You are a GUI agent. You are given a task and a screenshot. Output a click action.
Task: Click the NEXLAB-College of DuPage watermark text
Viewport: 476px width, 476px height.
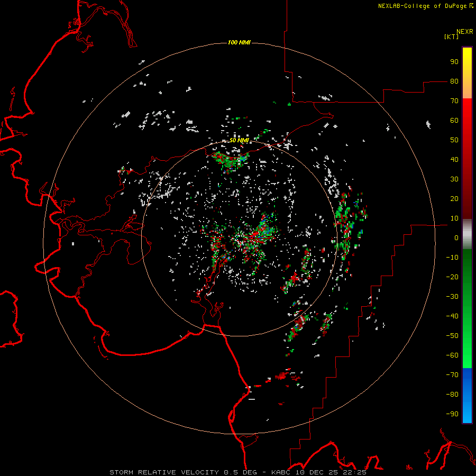(425, 6)
